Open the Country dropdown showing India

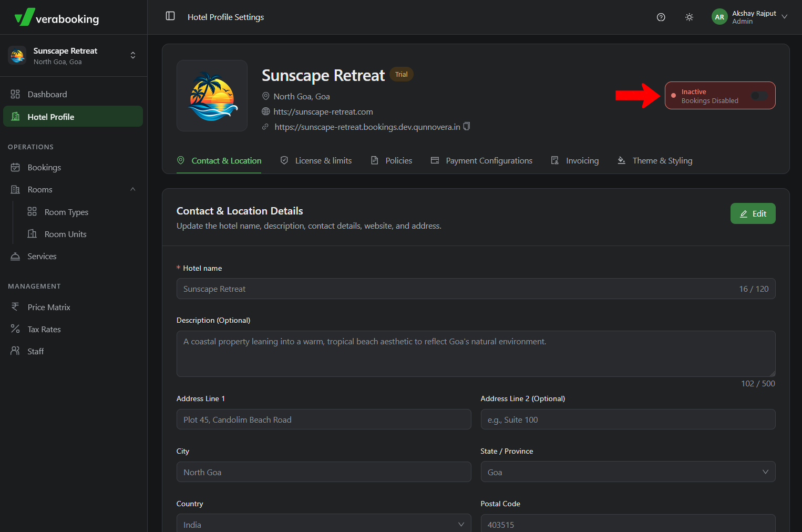click(x=324, y=524)
